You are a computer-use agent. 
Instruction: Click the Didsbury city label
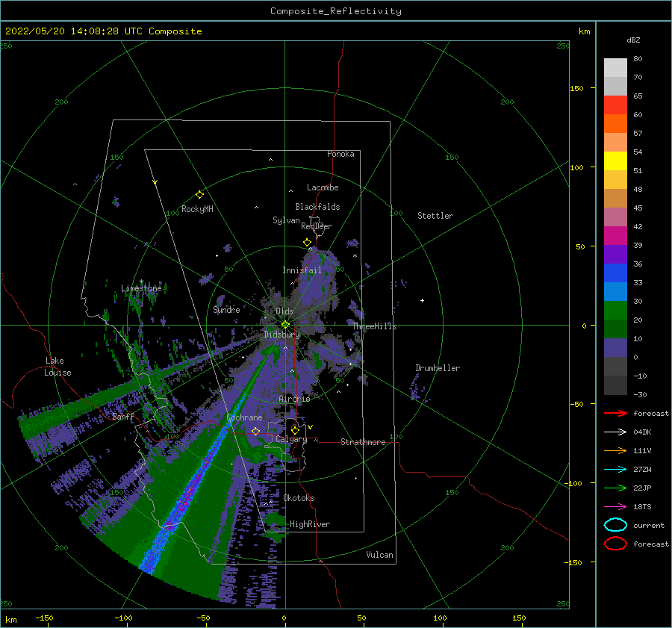coord(282,335)
